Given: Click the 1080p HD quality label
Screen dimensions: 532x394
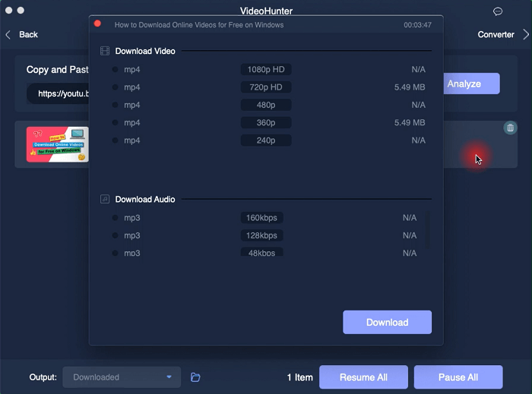Looking at the screenshot, I should [266, 69].
